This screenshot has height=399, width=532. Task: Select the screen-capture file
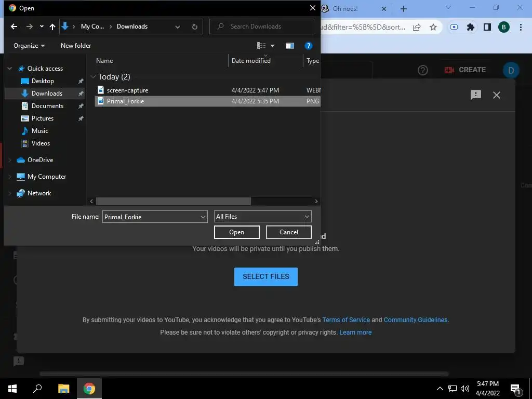coord(207,90)
